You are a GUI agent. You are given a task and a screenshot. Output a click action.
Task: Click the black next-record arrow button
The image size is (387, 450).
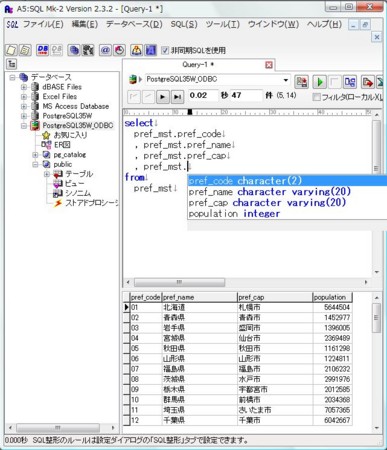click(163, 97)
